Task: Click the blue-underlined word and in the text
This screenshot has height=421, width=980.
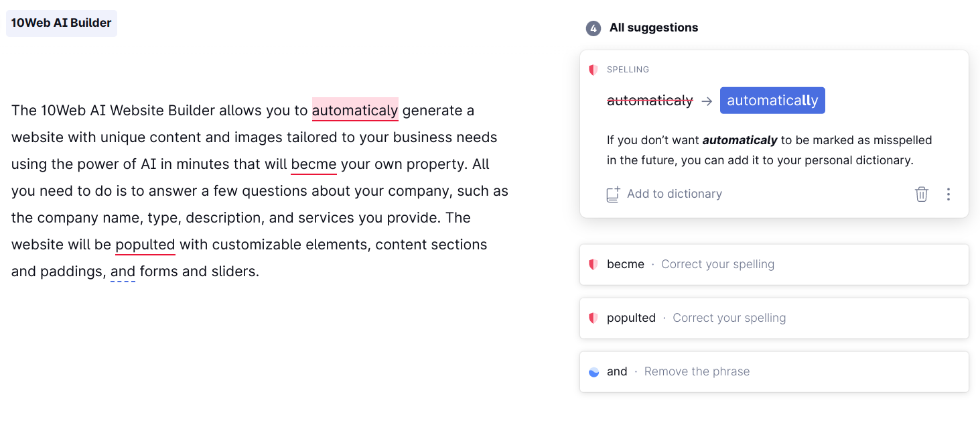Action: point(123,272)
